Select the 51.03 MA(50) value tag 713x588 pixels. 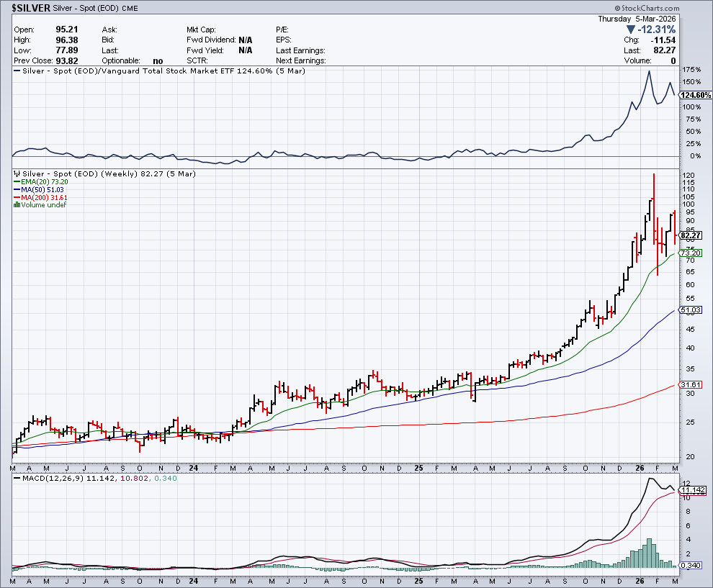(690, 310)
